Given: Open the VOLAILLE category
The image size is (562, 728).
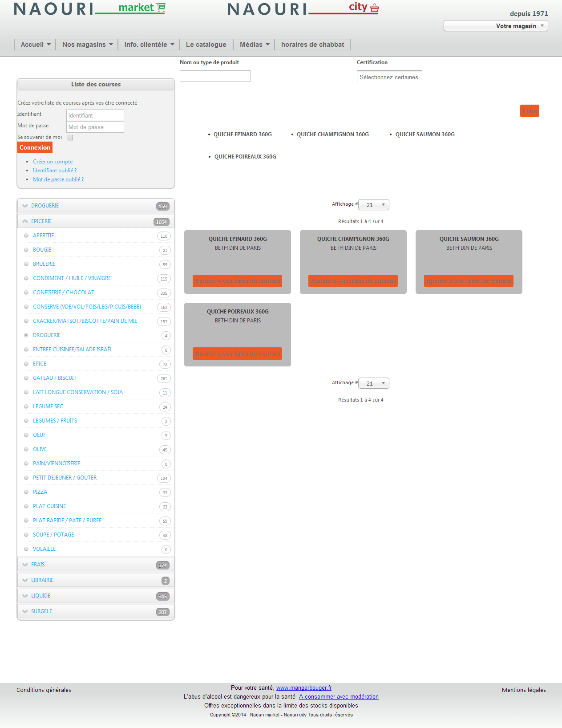Looking at the screenshot, I should 44,549.
